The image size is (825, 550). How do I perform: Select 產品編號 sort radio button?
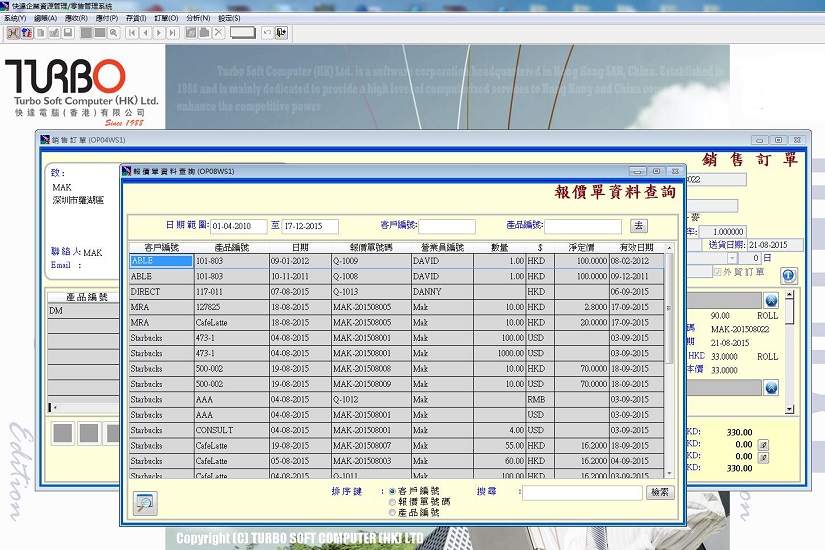(391, 512)
